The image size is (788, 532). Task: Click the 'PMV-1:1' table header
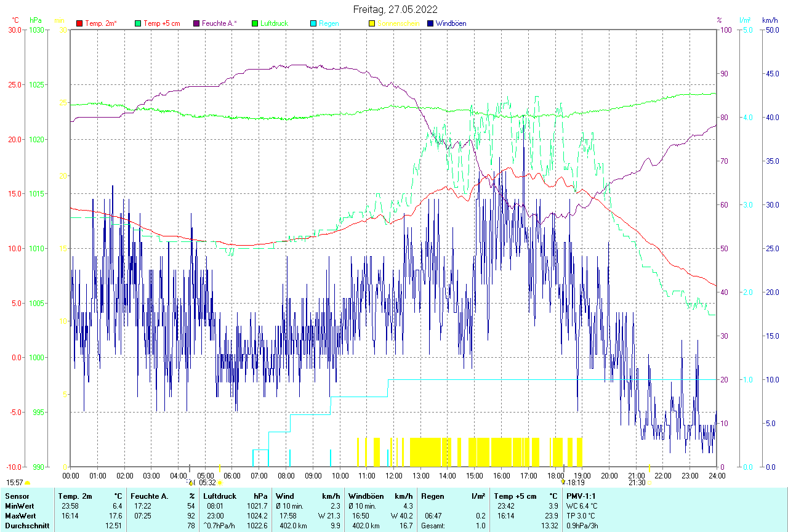coord(581,496)
